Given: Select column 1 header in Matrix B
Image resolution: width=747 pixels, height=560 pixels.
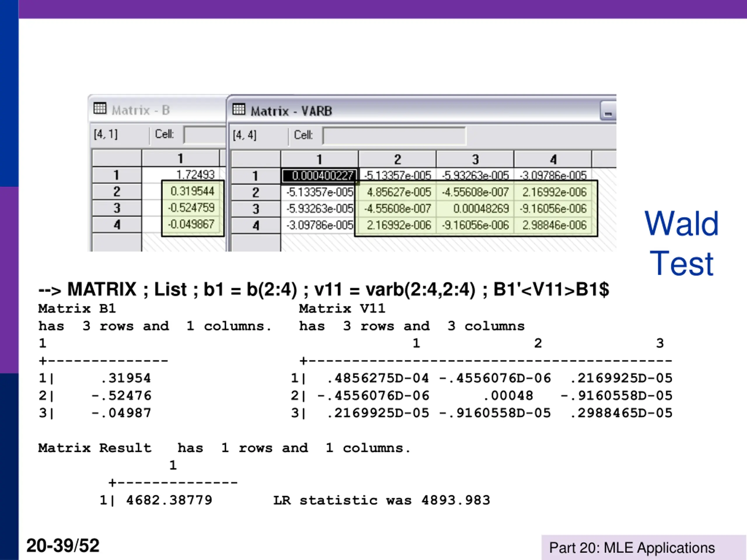Looking at the screenshot, I should pos(180,158).
